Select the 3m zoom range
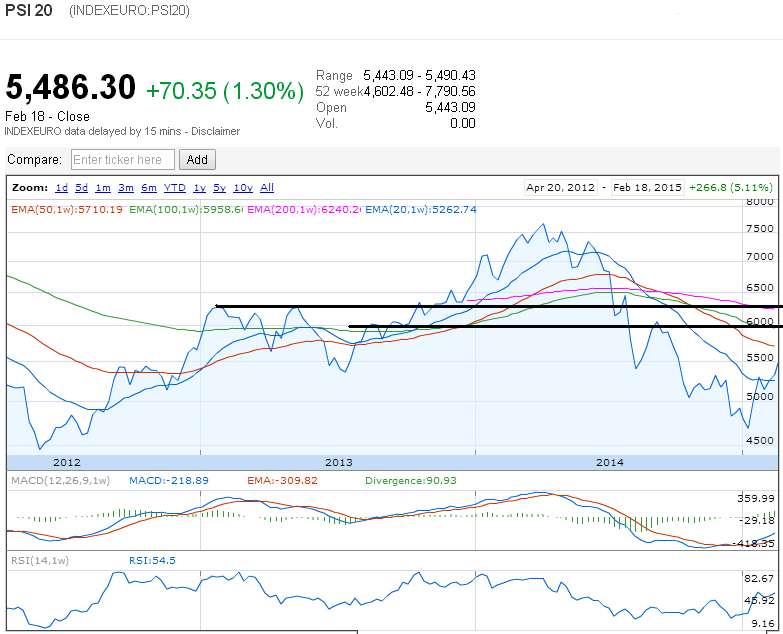Viewport: 783px width, 634px height. (x=126, y=188)
